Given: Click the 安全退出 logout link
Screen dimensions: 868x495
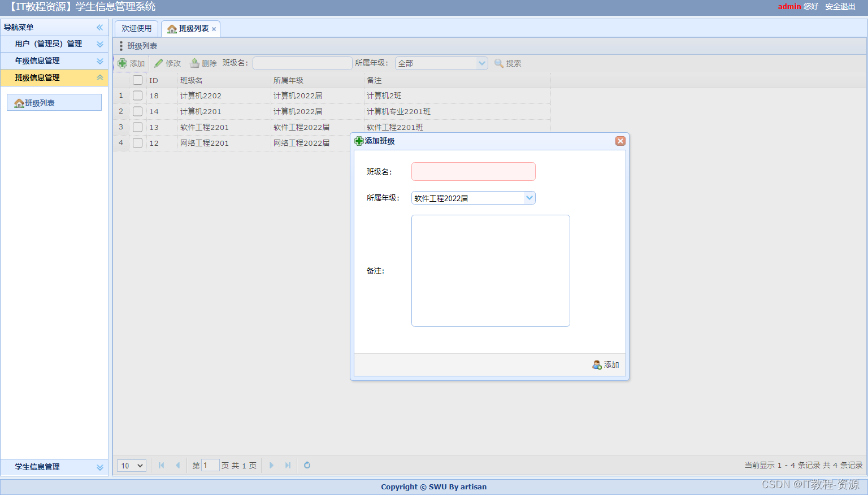Looking at the screenshot, I should click(x=840, y=7).
